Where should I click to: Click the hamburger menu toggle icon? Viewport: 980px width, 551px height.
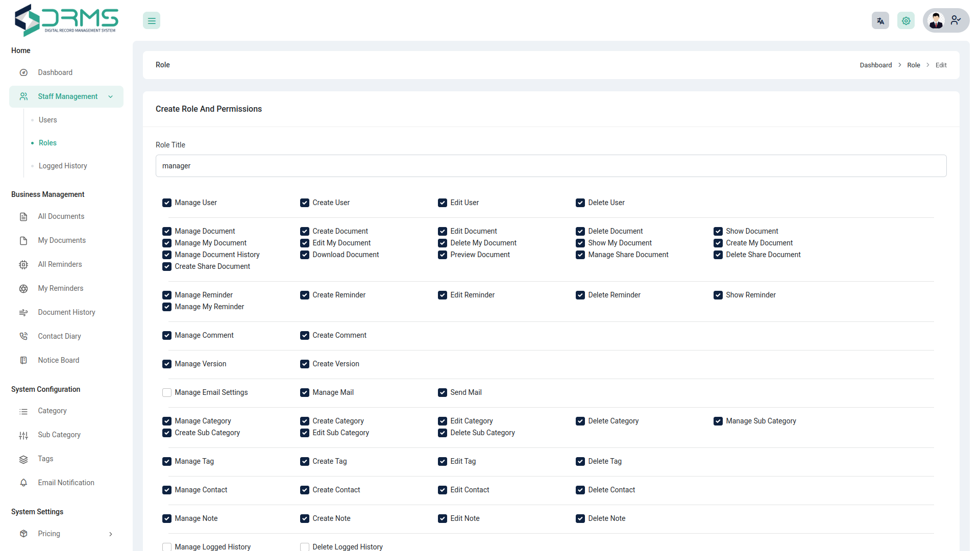tap(152, 21)
